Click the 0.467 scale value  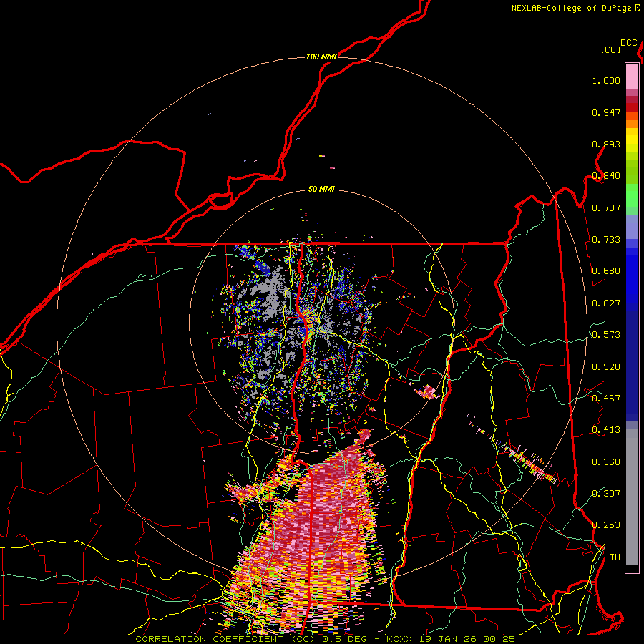[606, 399]
